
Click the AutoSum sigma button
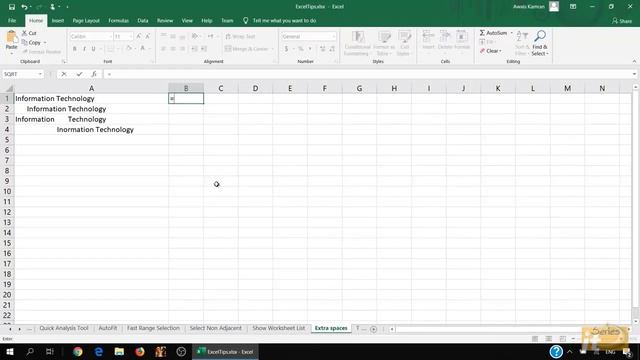point(493,33)
